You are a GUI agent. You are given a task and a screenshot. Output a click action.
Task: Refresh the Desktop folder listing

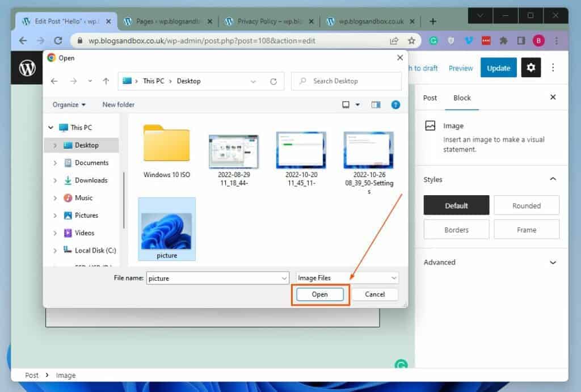pos(273,81)
